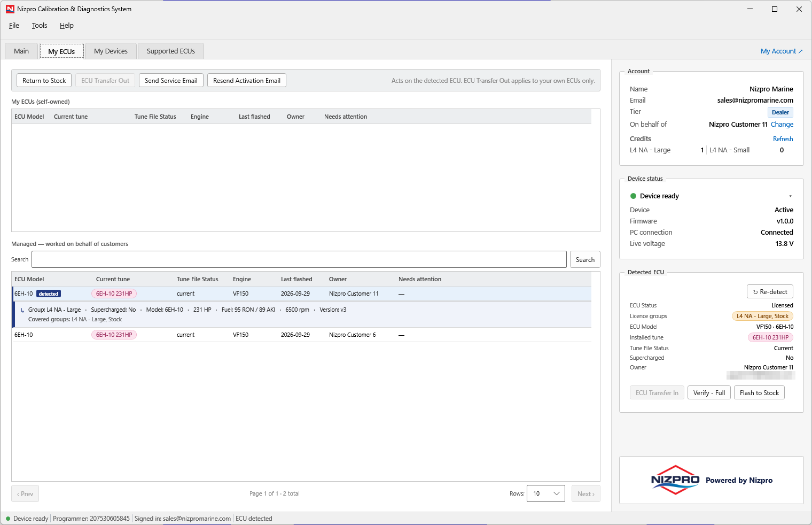Switch to the Supported ECUs tab
812x525 pixels.
click(x=171, y=51)
